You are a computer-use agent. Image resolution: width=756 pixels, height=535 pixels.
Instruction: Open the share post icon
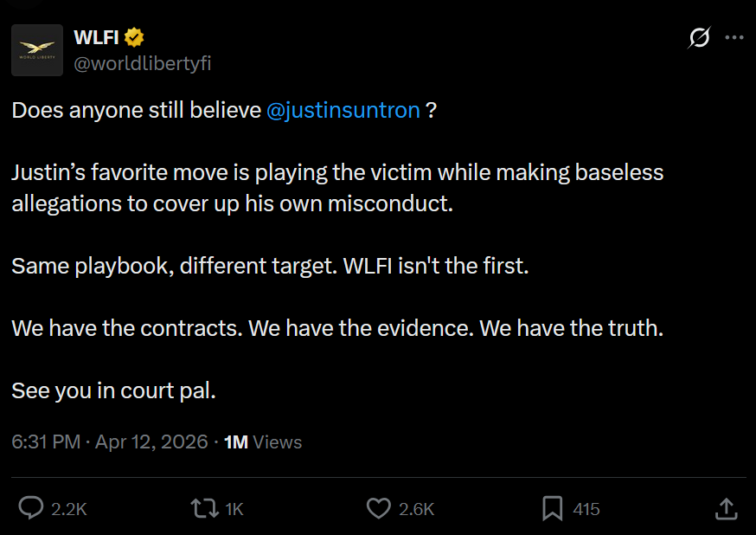tap(727, 508)
